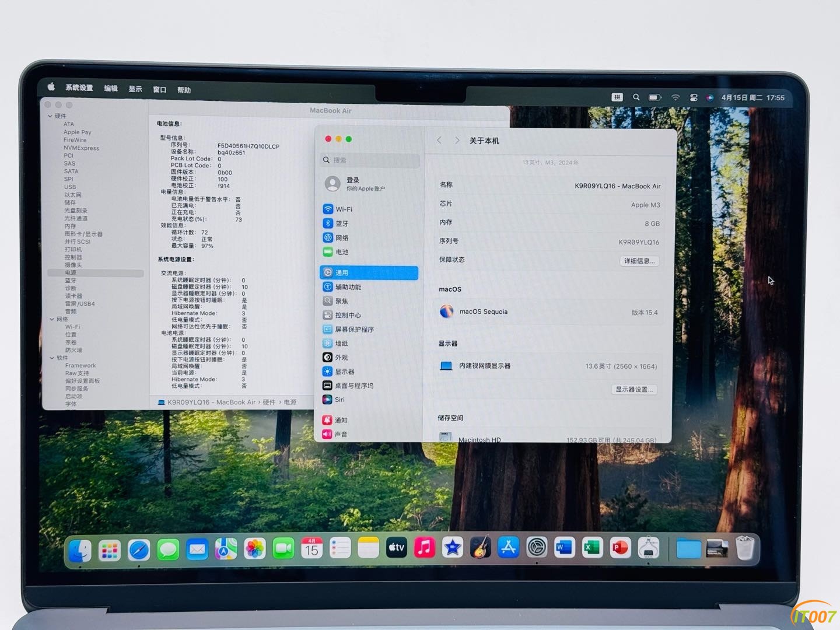Open Spotlight search in the menu bar

[636, 97]
